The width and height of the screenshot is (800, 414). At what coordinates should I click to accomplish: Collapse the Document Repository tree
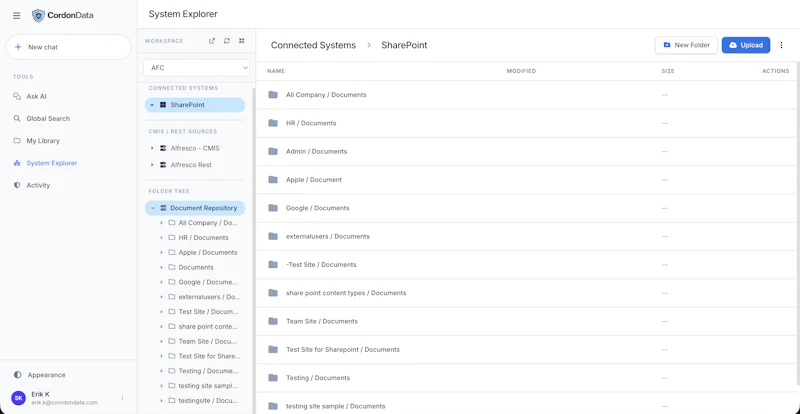[x=152, y=208]
